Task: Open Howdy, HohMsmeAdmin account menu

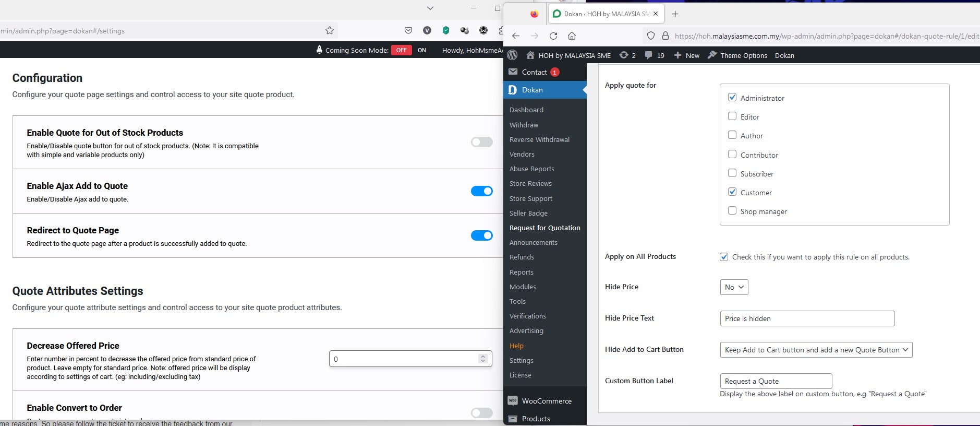Action: point(472,50)
